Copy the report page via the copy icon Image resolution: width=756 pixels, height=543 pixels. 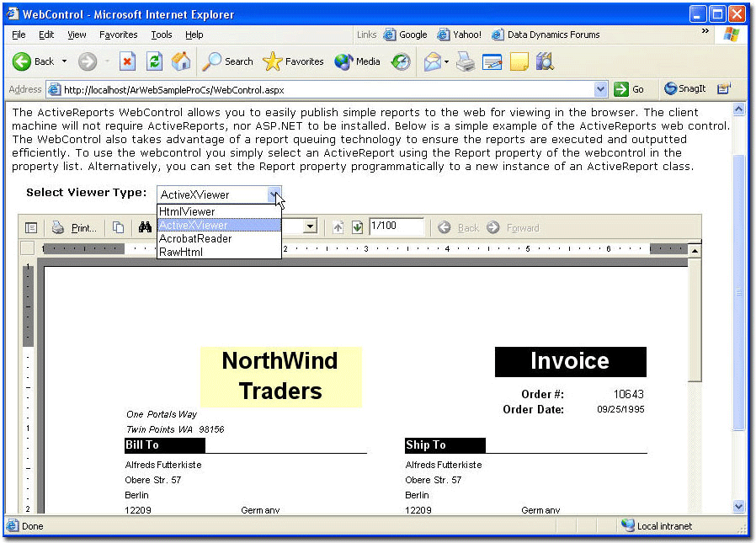tap(118, 226)
